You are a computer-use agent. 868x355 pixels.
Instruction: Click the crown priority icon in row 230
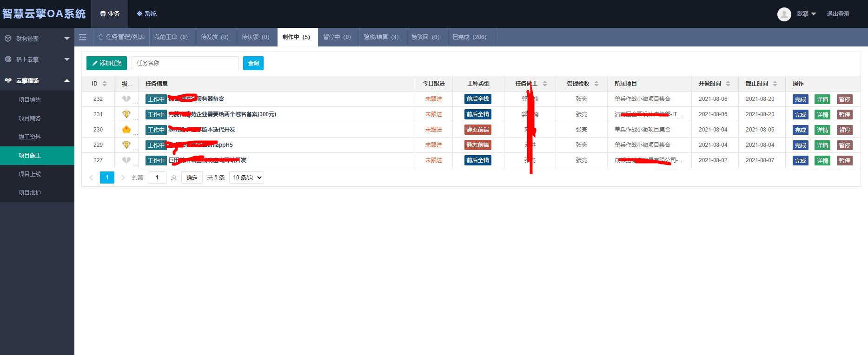[126, 130]
